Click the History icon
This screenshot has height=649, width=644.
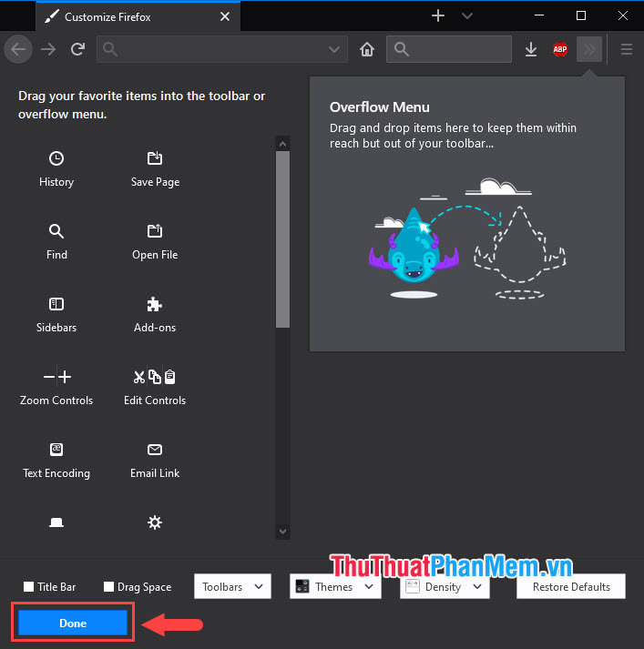point(56,158)
